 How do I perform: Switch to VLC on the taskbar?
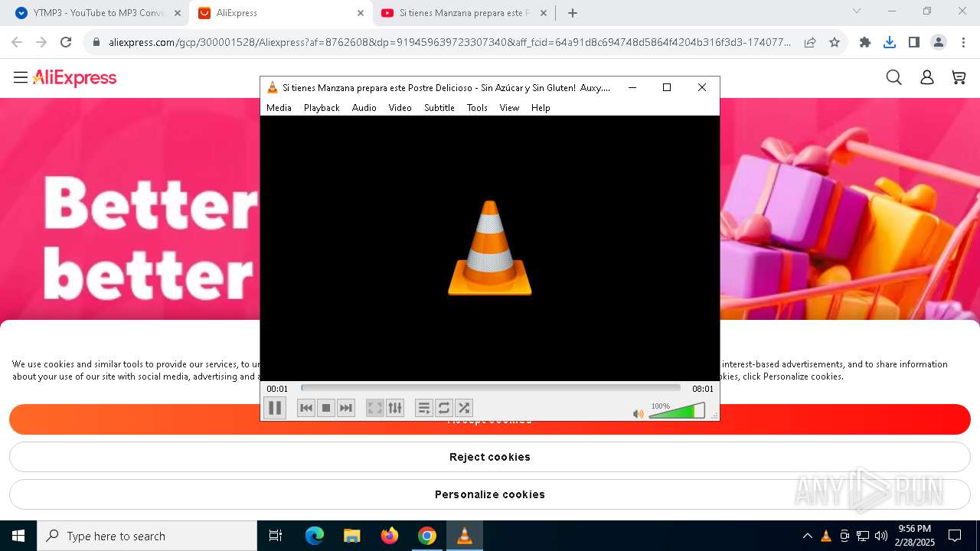(465, 536)
